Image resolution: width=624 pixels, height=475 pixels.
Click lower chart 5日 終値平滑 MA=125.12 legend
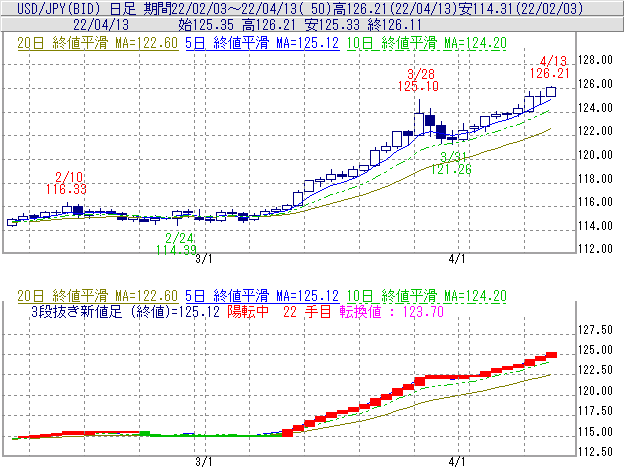[x=262, y=296]
